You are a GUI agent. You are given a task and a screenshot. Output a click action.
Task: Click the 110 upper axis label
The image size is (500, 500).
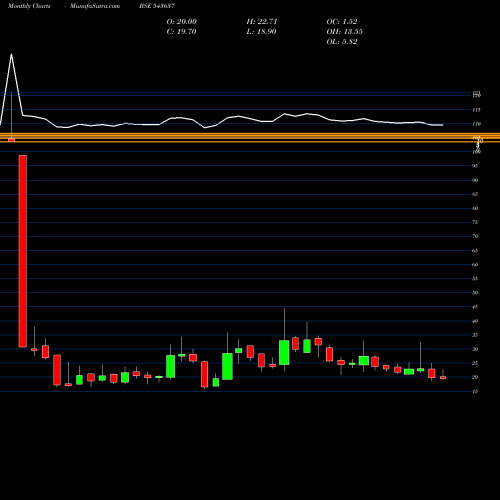pyautogui.click(x=476, y=124)
